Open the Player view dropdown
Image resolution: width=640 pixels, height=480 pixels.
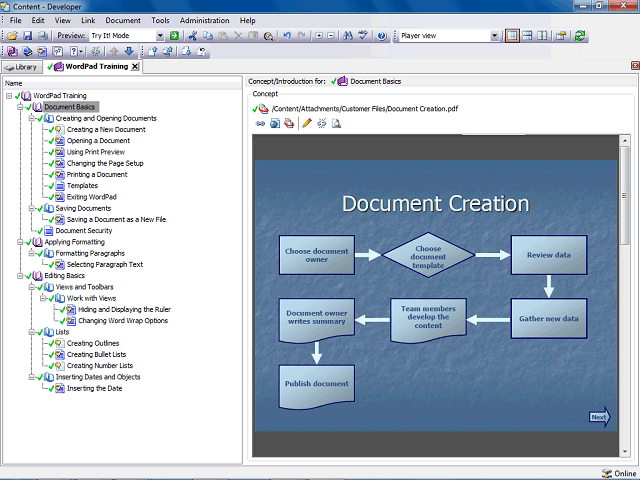494,36
